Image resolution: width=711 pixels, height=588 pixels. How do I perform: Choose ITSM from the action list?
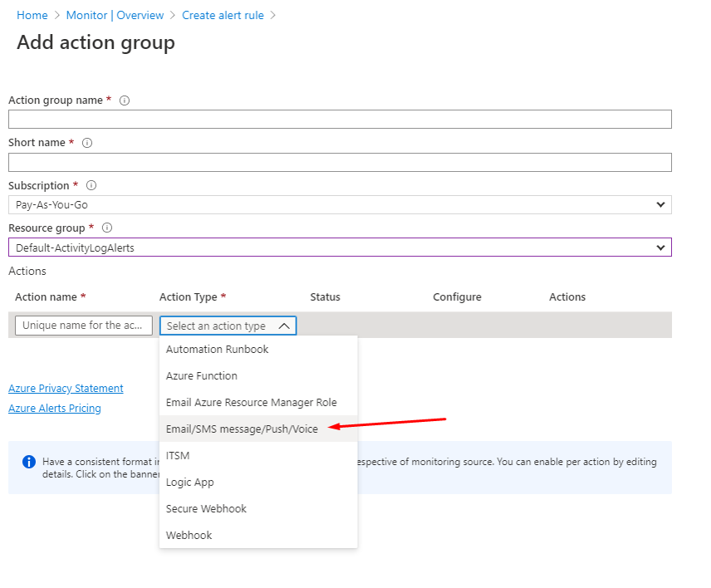(178, 456)
